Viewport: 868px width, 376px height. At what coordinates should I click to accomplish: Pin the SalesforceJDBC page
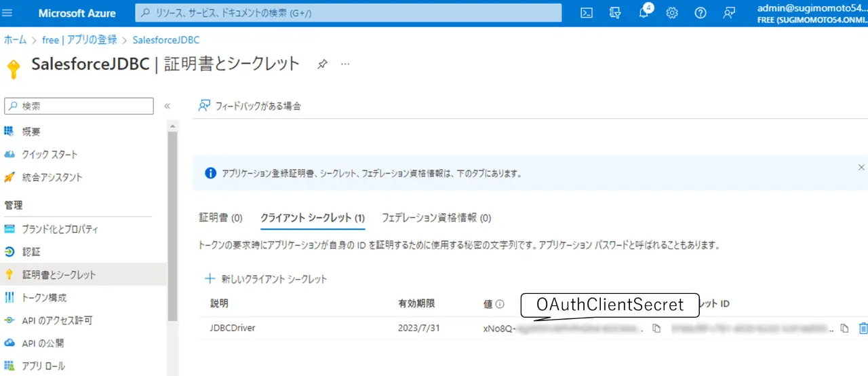point(323,64)
